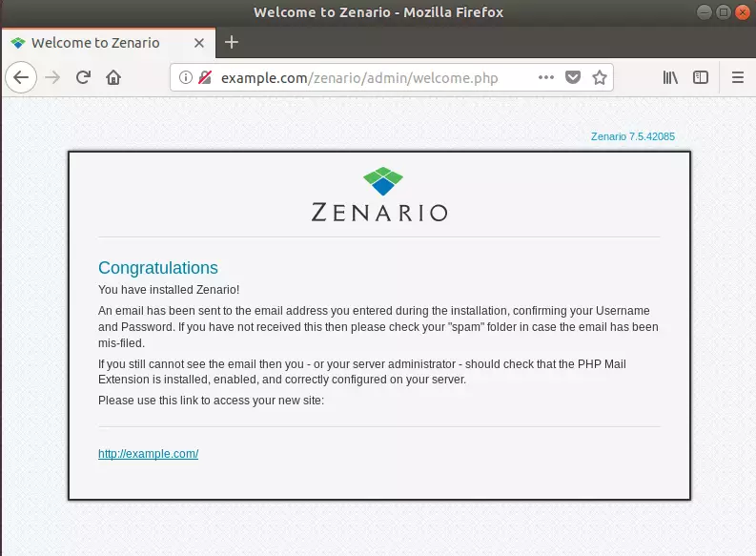This screenshot has width=756, height=556.
Task: Reload the current page
Action: point(83,77)
